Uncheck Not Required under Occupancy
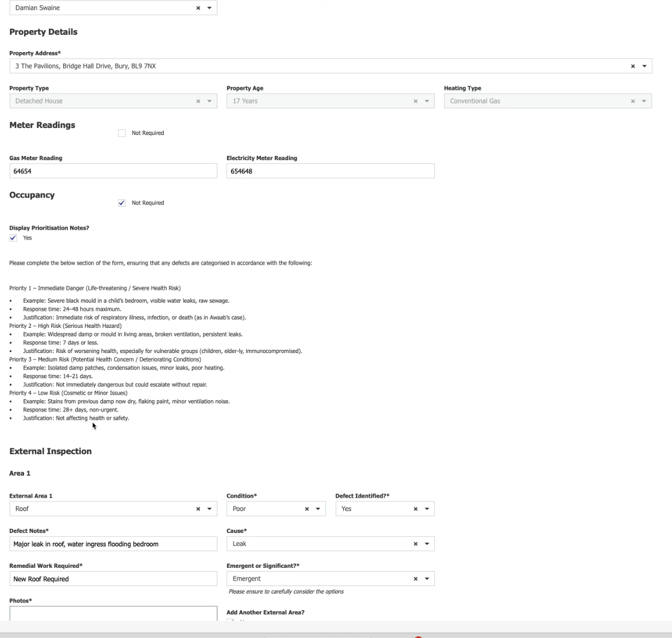672x638 pixels. pyautogui.click(x=122, y=202)
